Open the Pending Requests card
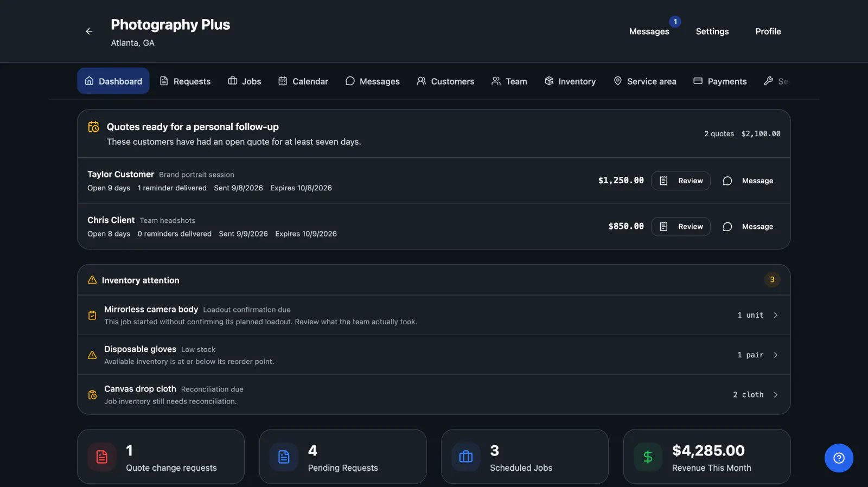The height and width of the screenshot is (487, 868). [343, 457]
